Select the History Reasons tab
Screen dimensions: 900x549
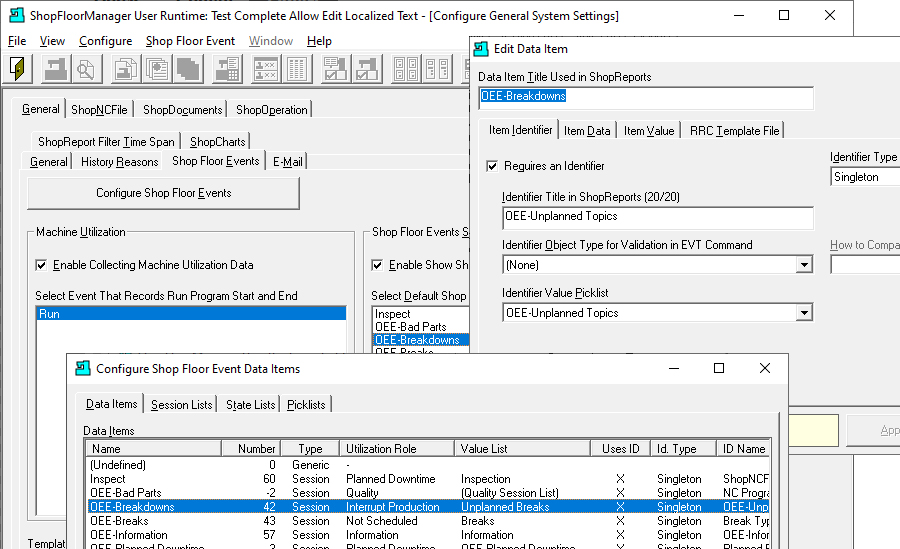[119, 162]
